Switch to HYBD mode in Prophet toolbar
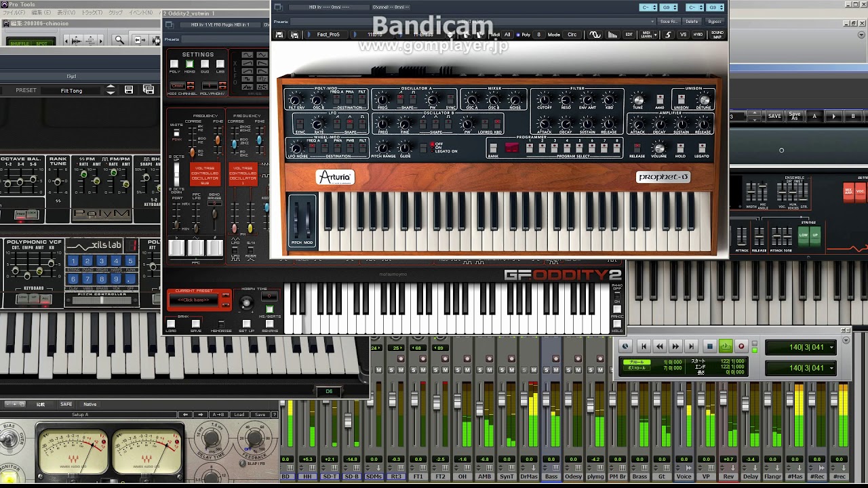The width and height of the screenshot is (868, 488). click(x=698, y=35)
